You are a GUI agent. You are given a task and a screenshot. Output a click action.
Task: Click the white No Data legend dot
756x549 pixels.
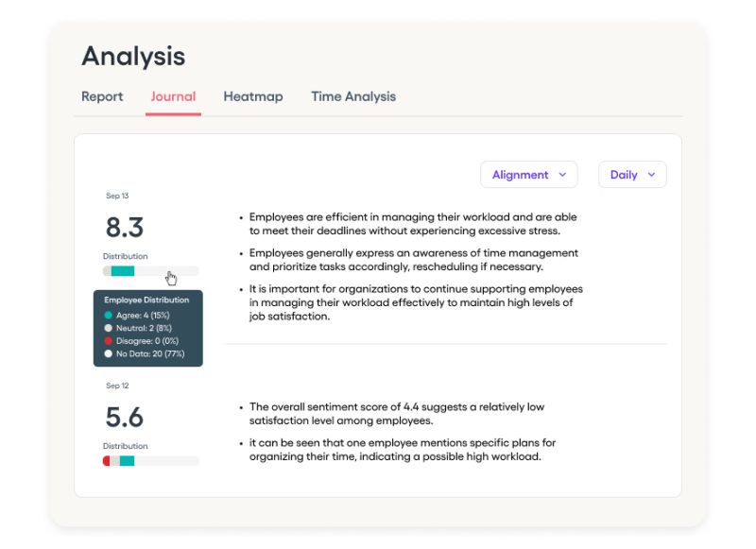[109, 354]
